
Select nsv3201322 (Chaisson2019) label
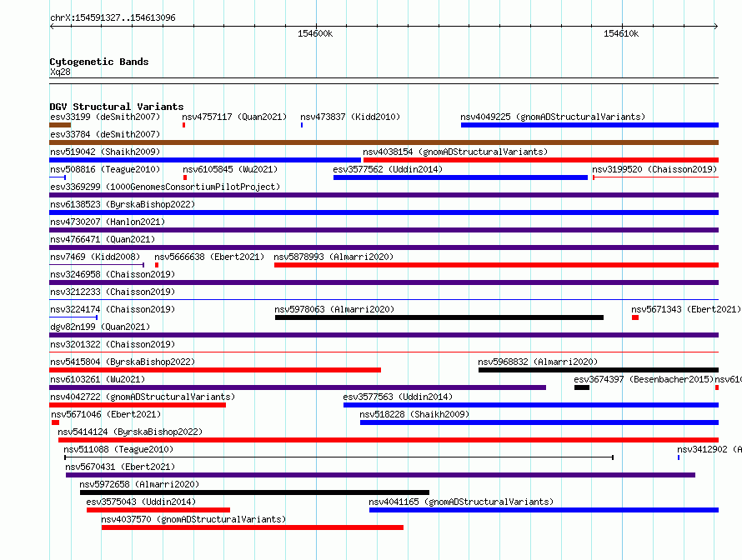pos(113,344)
